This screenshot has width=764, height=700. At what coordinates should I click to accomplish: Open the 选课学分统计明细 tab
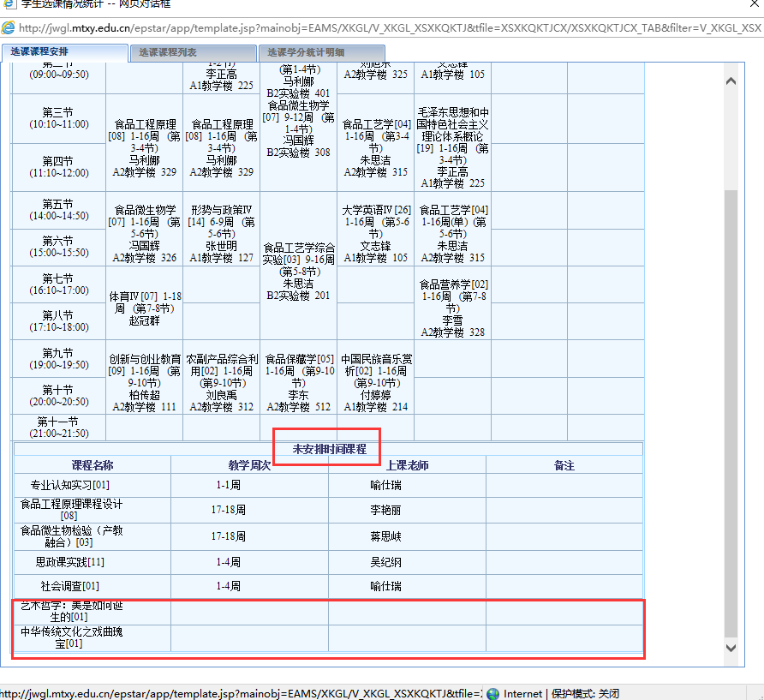point(305,53)
